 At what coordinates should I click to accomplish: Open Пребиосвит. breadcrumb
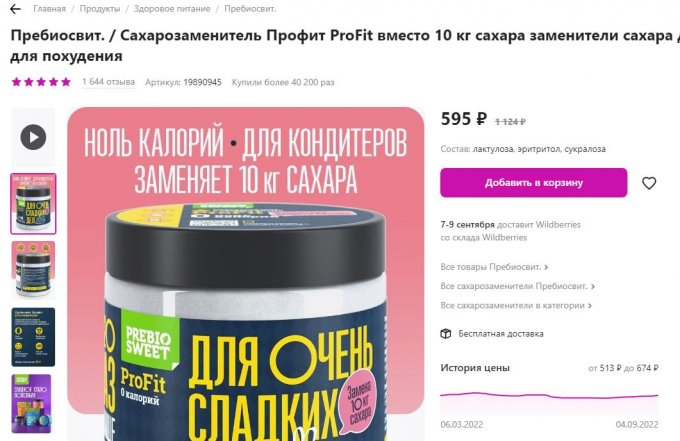click(250, 9)
